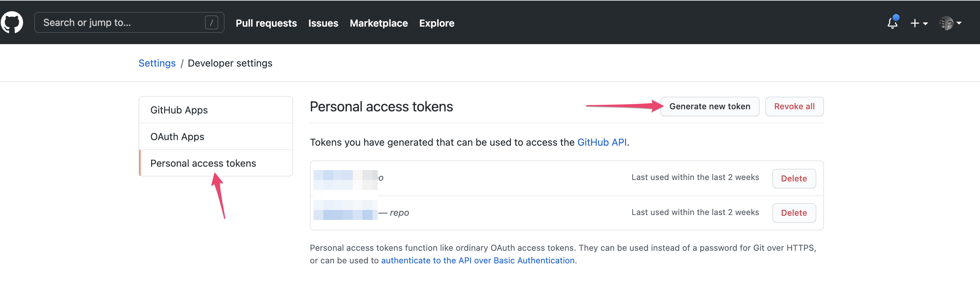Screen dimensions: 980x290
Task: Open the GitHub home logo
Action: (x=12, y=22)
